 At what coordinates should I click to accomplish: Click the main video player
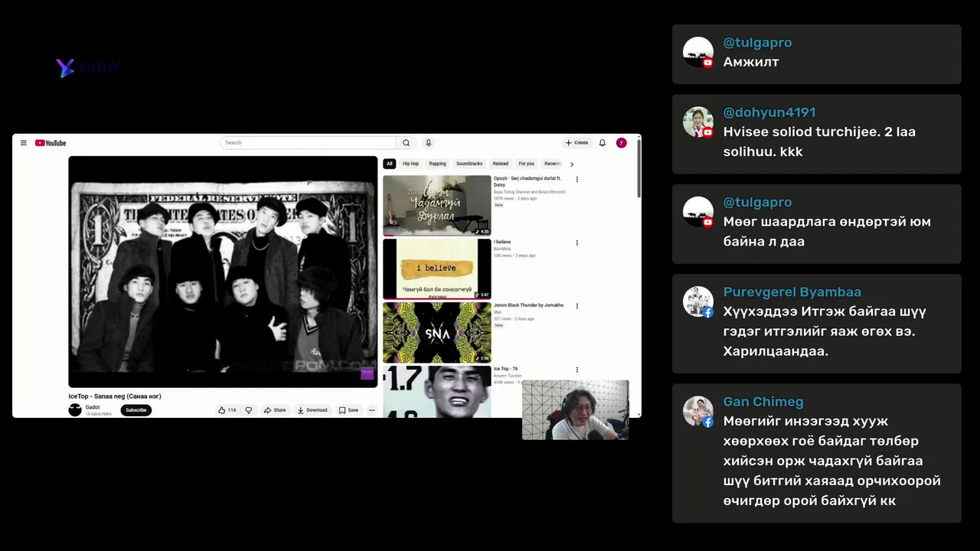pyautogui.click(x=223, y=272)
